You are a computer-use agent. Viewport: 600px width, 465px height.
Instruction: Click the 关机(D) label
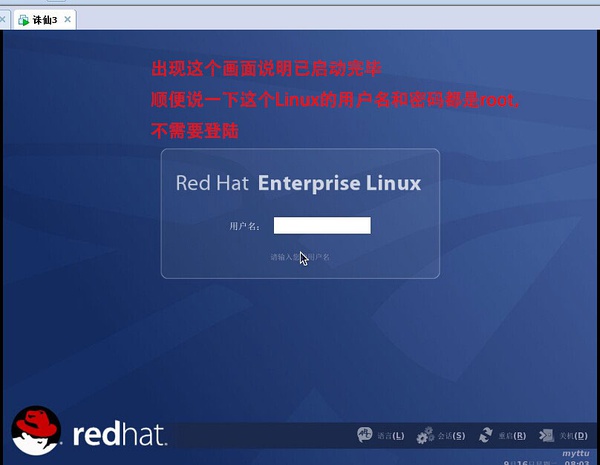(574, 436)
